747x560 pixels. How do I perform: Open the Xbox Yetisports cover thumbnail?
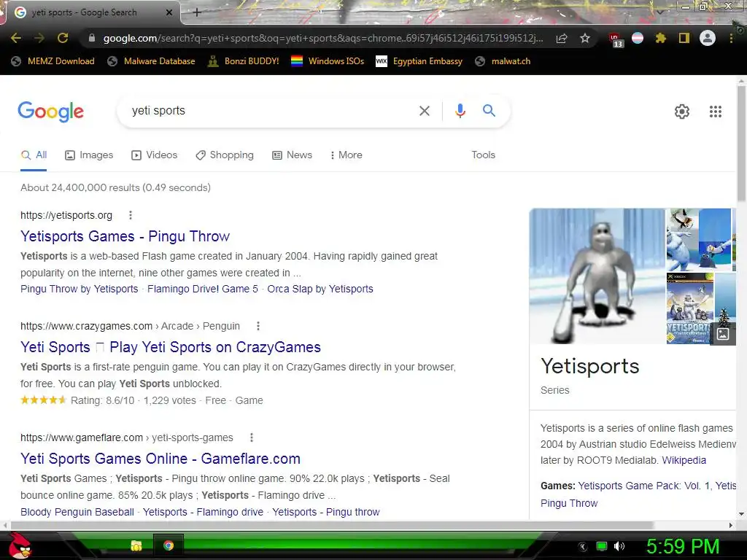click(690, 308)
